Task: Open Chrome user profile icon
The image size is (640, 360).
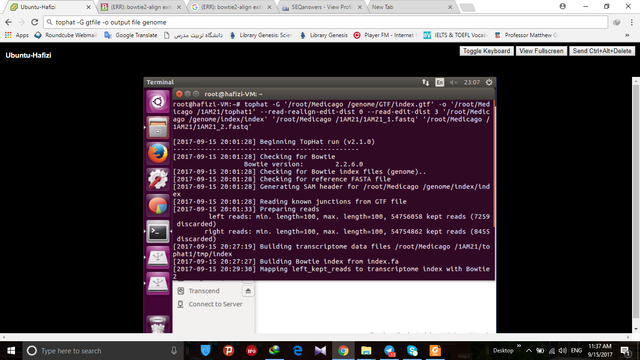Action: coord(562,6)
